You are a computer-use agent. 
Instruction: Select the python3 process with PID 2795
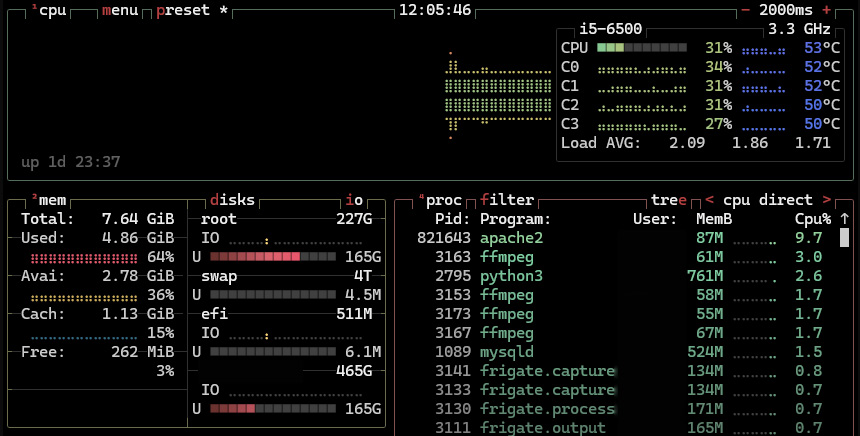511,276
